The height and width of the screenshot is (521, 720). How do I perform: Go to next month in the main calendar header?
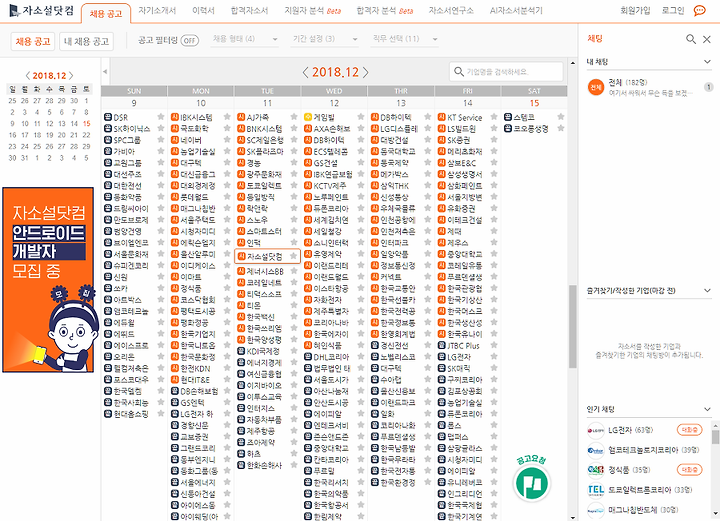(x=366, y=72)
